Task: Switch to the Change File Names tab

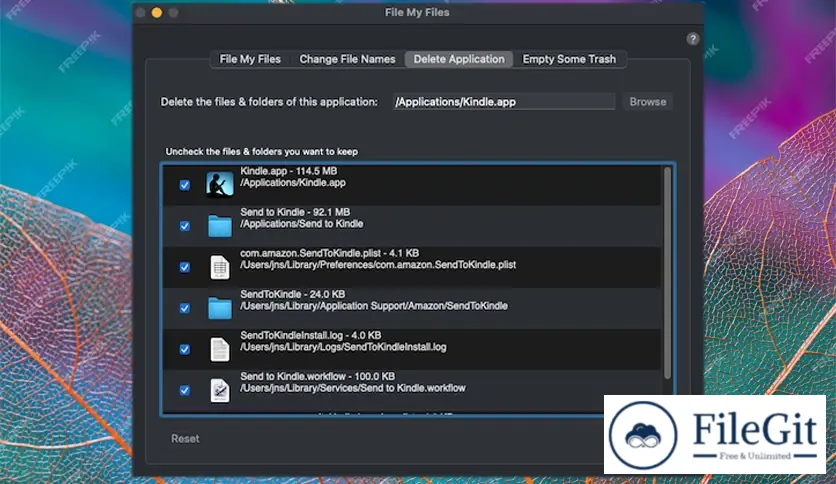Action: click(347, 59)
